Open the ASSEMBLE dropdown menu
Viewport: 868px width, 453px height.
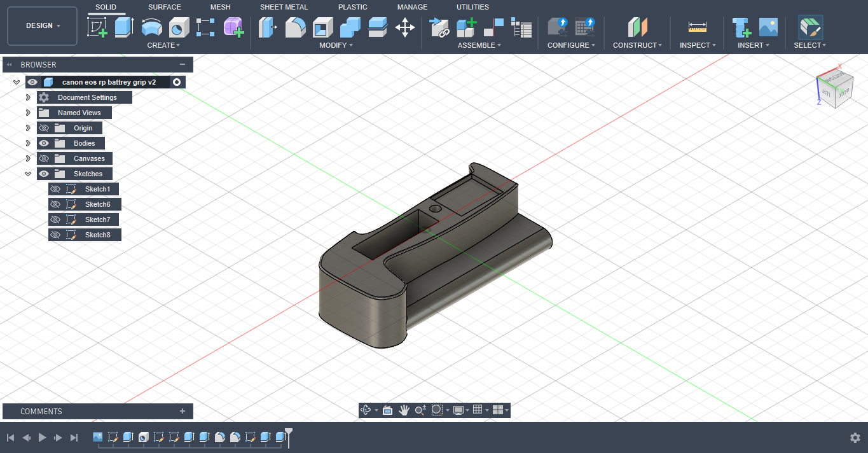coord(479,45)
